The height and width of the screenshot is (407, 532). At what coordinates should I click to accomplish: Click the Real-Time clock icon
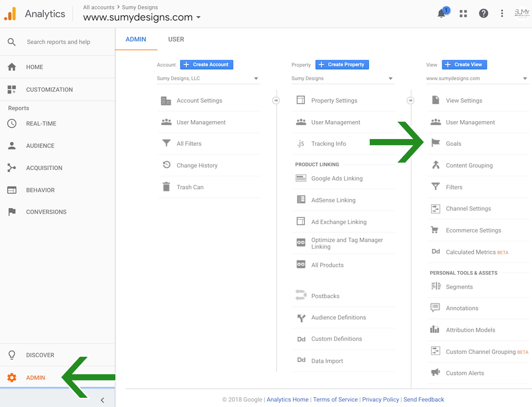[x=12, y=124]
